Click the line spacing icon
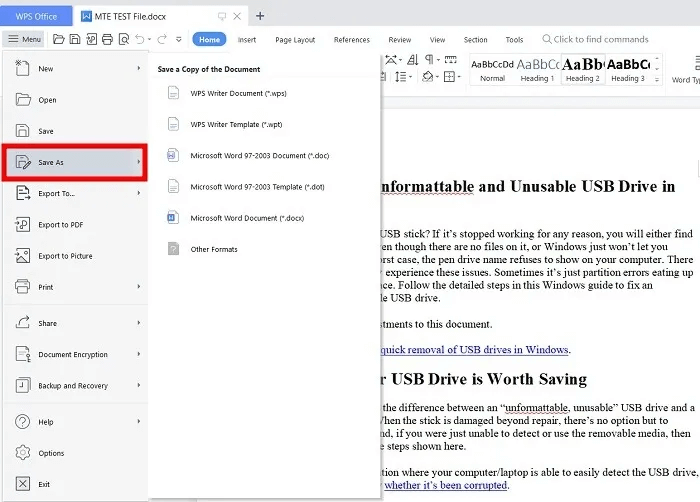This screenshot has height=502, width=700. pos(400,77)
